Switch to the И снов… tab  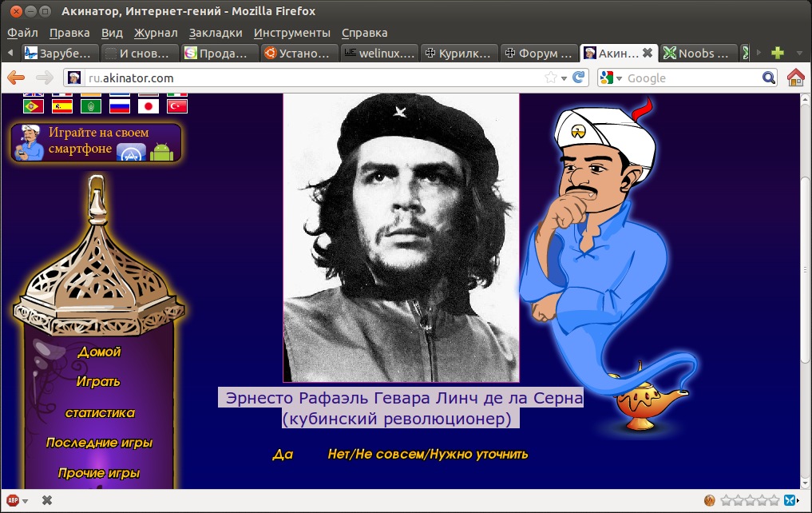[140, 53]
